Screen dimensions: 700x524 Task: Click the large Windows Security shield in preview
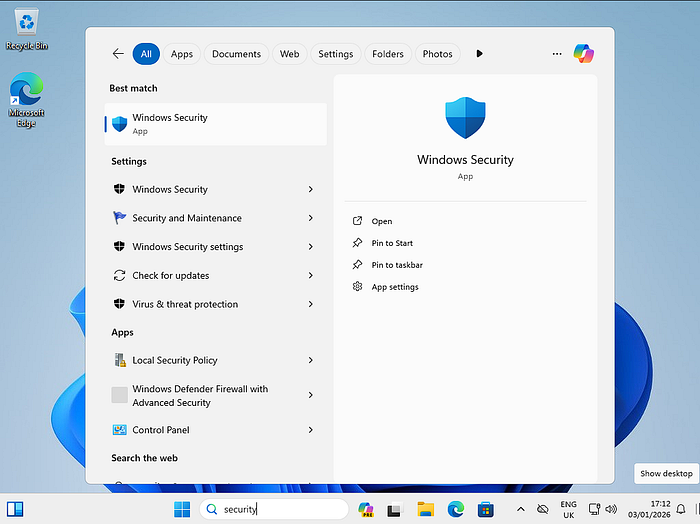click(465, 117)
